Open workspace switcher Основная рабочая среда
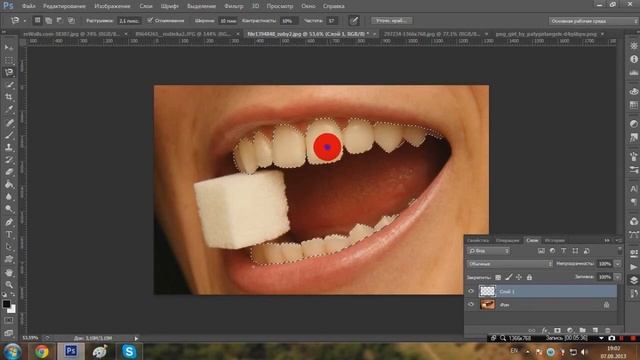The width and height of the screenshot is (640, 360). 594,21
